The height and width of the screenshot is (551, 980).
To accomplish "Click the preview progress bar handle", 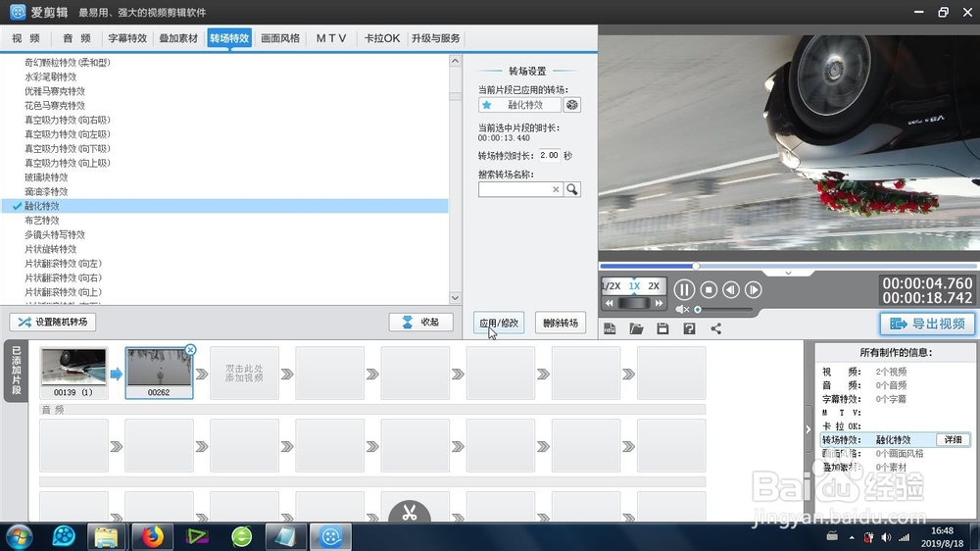I will point(696,266).
